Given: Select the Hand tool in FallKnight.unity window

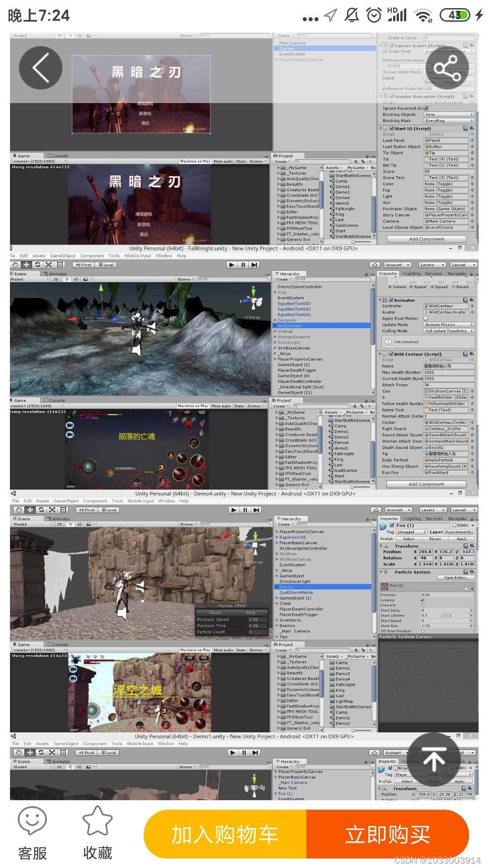Looking at the screenshot, I should click(x=16, y=265).
